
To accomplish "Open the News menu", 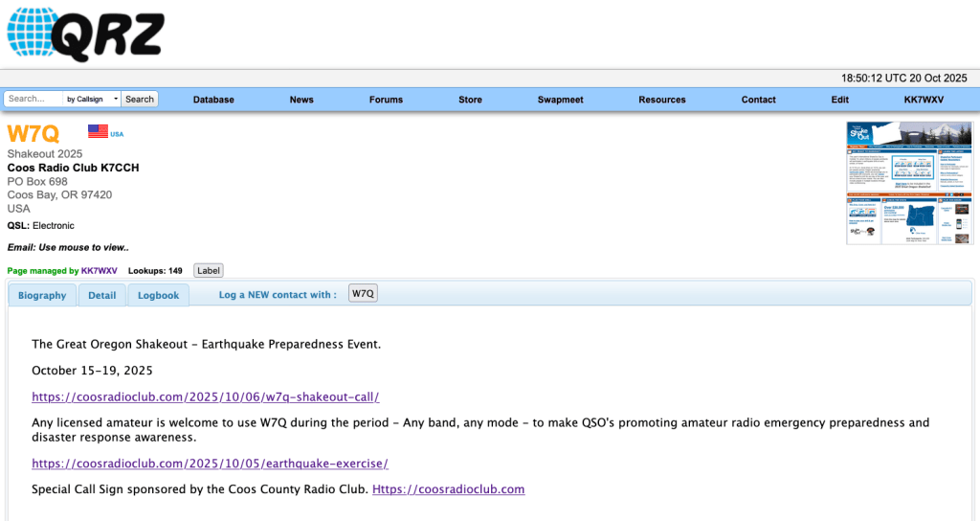I will coord(301,100).
